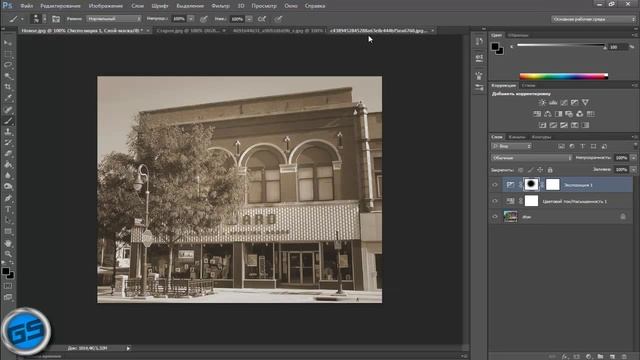Image resolution: width=640 pixels, height=360 pixels.
Task: Toggle lock position
Action: point(540,170)
